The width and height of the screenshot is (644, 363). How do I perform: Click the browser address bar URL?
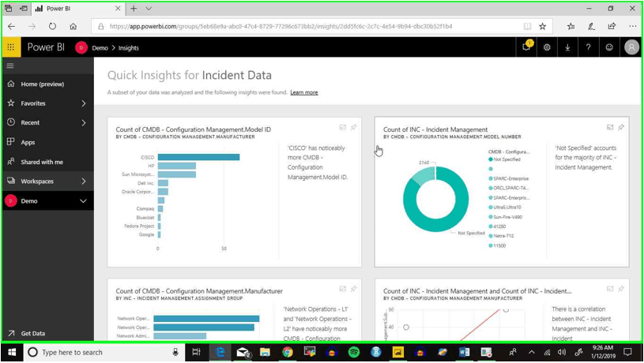[x=281, y=26]
